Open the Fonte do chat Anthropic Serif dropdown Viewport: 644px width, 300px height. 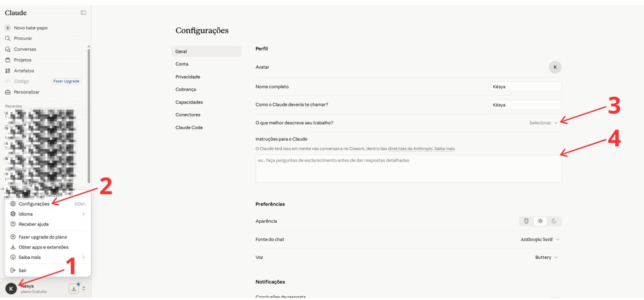click(x=540, y=239)
